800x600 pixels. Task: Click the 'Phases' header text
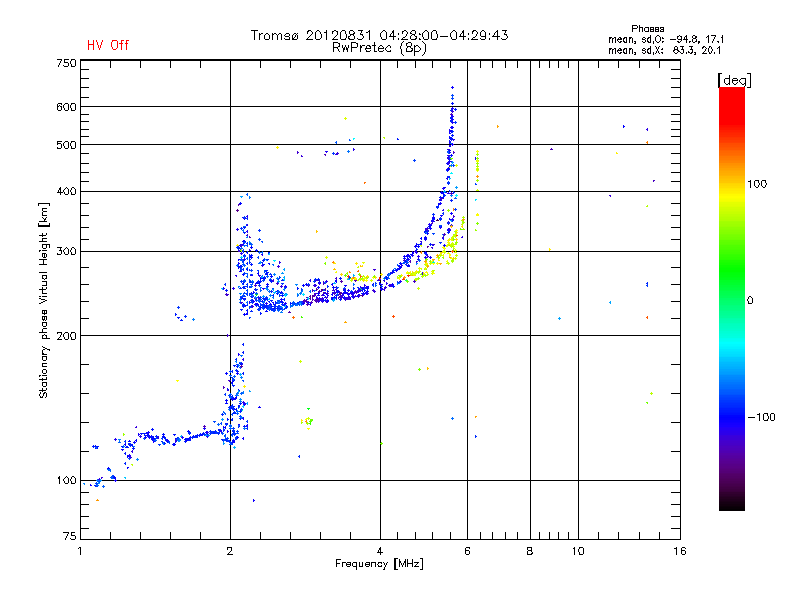coord(647,29)
